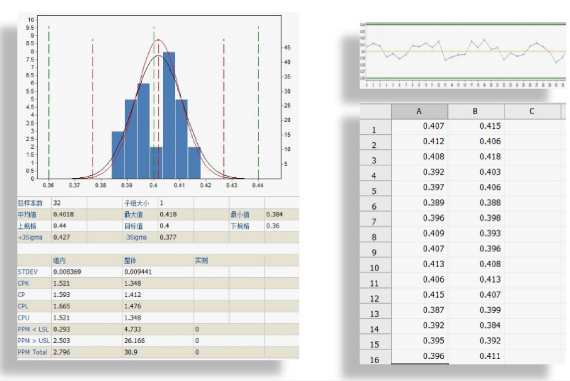The height and width of the screenshot is (381, 570).
Task: Click the +3Sigma value 0.427
Action: [x=61, y=237]
